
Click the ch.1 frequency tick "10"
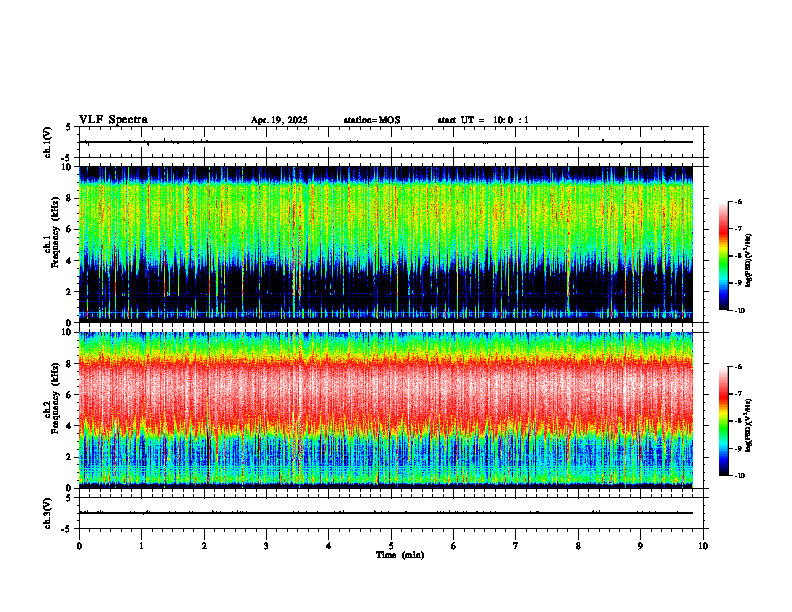67,167
